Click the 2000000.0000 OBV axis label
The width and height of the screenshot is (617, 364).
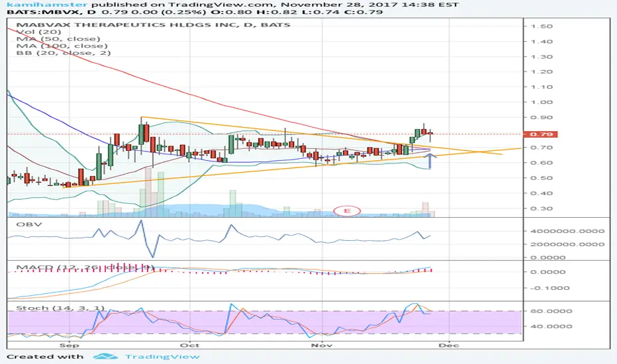coord(567,244)
